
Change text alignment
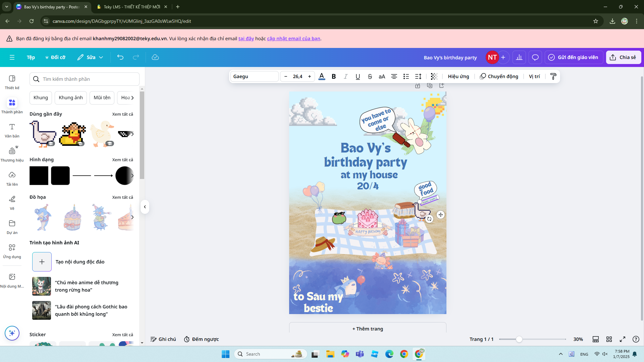click(394, 76)
